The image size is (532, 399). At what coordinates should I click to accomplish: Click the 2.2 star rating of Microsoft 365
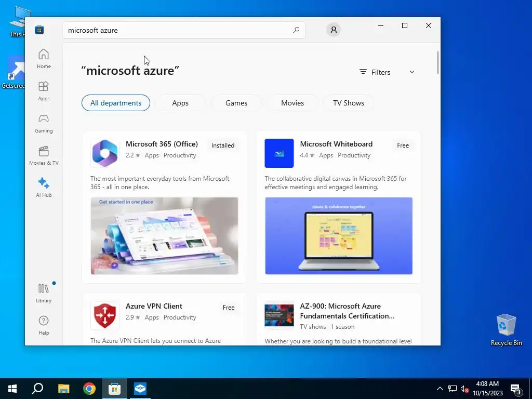pyautogui.click(x=132, y=155)
